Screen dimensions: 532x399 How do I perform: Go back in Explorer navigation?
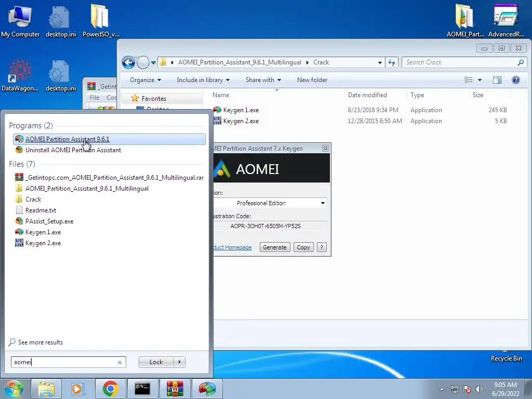click(x=128, y=62)
